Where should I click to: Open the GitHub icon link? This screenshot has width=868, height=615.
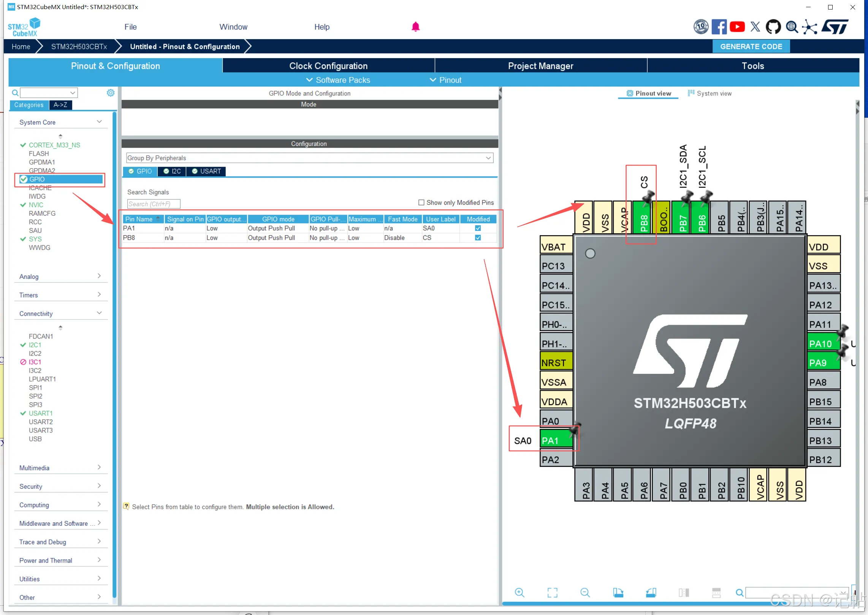(x=773, y=27)
